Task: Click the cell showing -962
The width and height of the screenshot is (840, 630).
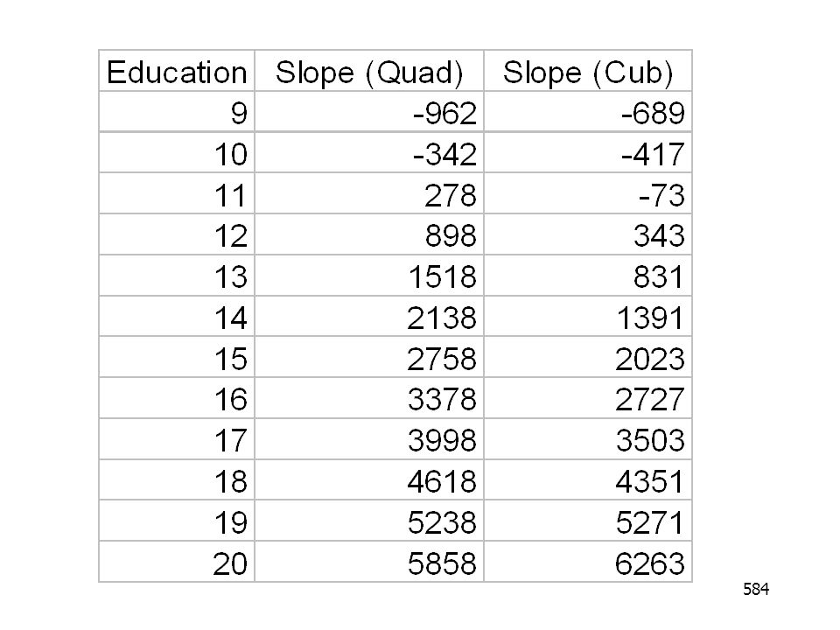Action: [x=369, y=111]
